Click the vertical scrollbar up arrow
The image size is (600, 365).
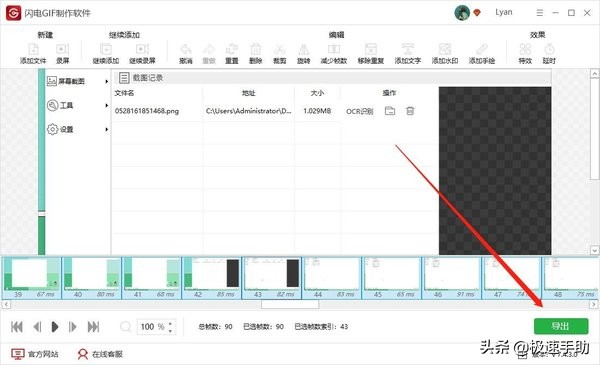[594, 73]
